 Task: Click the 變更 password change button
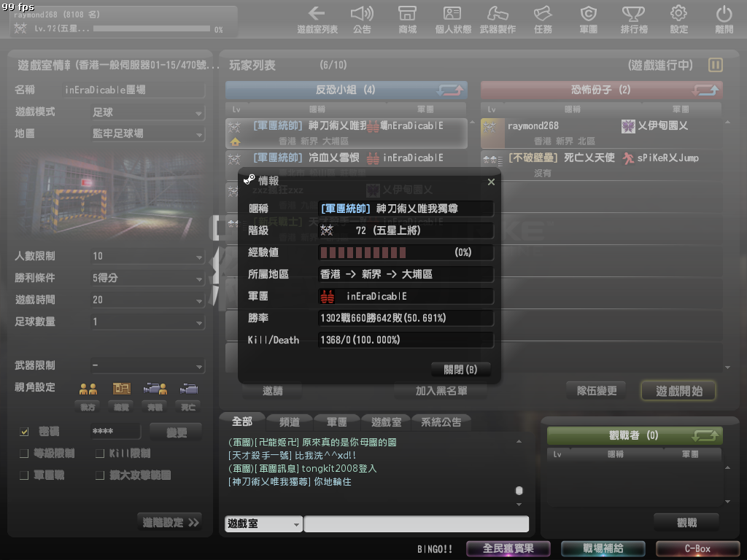coord(176,432)
